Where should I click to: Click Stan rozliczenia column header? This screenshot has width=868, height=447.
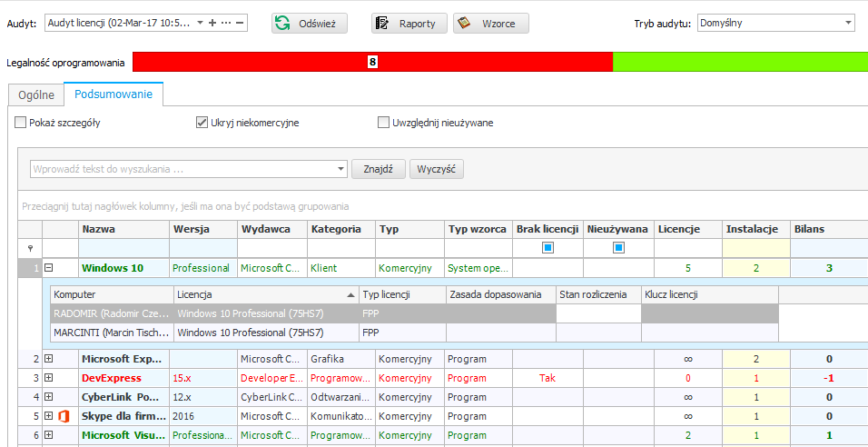[599, 295]
